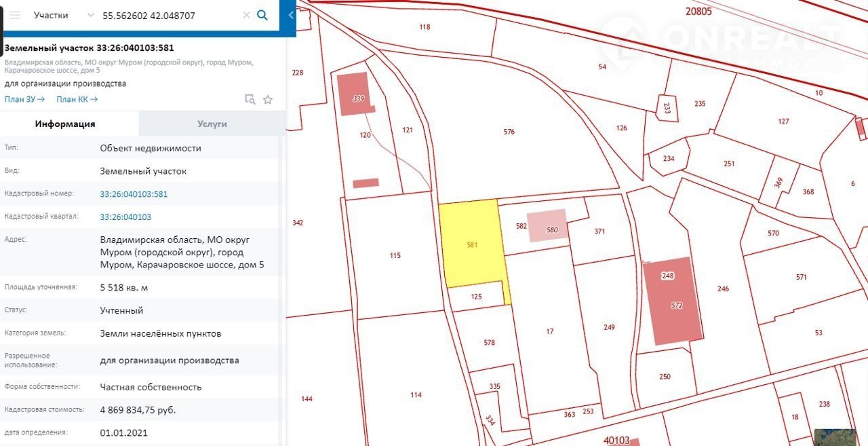
Task: Open the План КК link
Action: pyautogui.click(x=77, y=100)
